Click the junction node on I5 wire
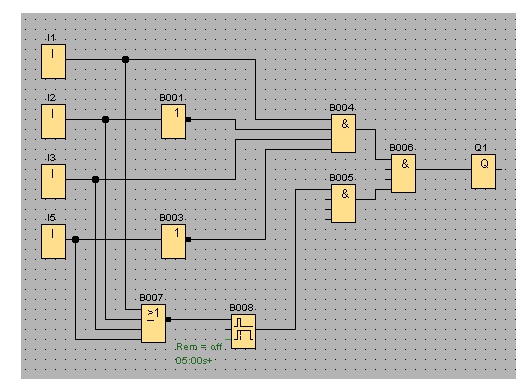 75,239
